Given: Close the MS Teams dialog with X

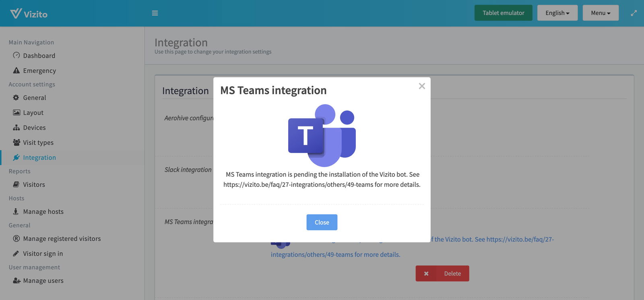Looking at the screenshot, I should click(x=422, y=86).
